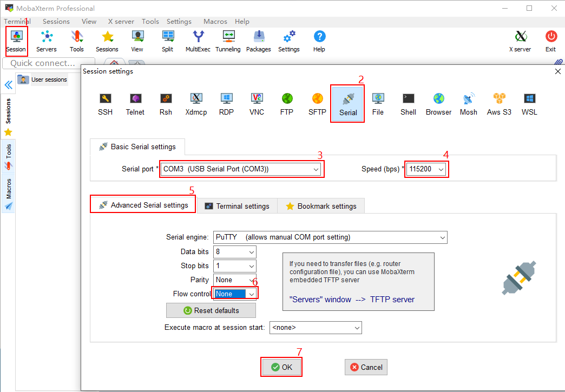
Task: Choose the SFTP session type
Action: point(317,104)
